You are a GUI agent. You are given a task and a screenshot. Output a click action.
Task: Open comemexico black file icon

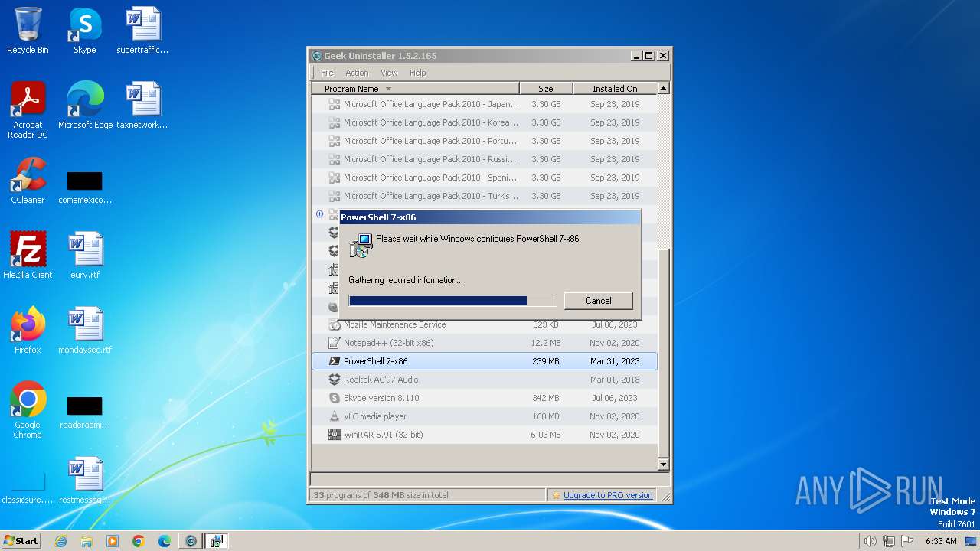coord(85,187)
